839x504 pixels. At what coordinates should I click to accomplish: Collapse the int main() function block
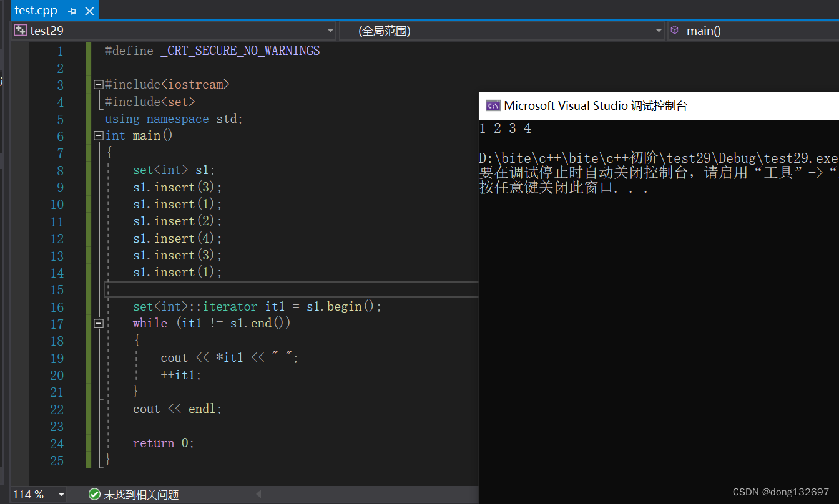click(98, 135)
